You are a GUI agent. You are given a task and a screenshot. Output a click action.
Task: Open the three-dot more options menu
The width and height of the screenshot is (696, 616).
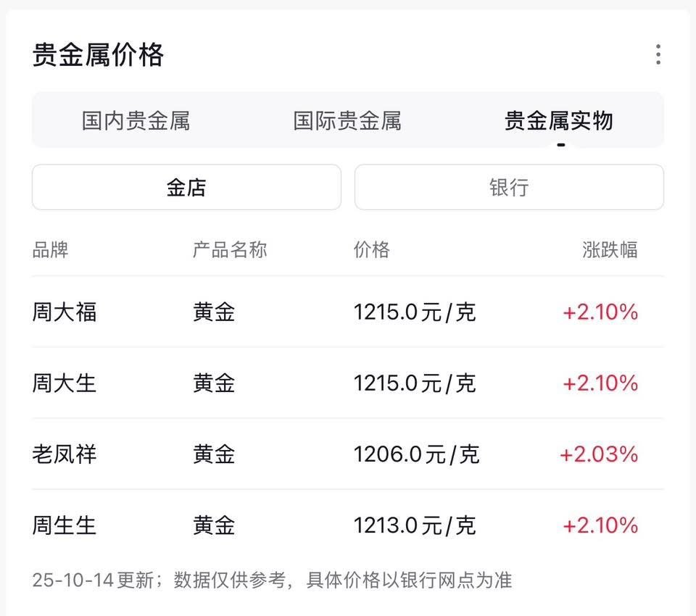pyautogui.click(x=658, y=54)
